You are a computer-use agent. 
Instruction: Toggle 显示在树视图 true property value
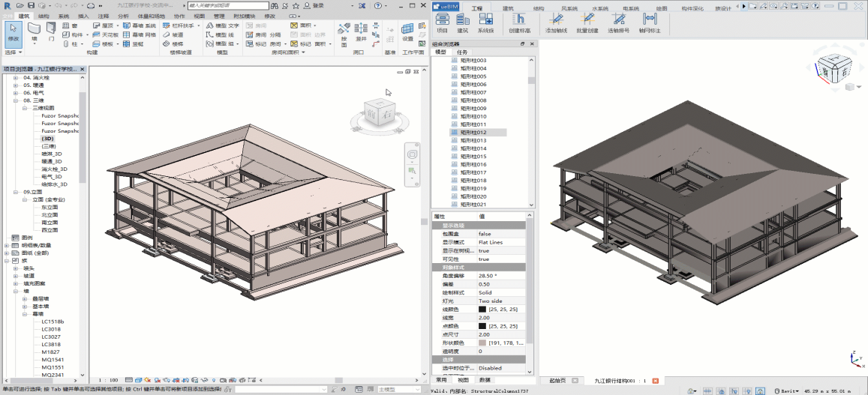484,250
